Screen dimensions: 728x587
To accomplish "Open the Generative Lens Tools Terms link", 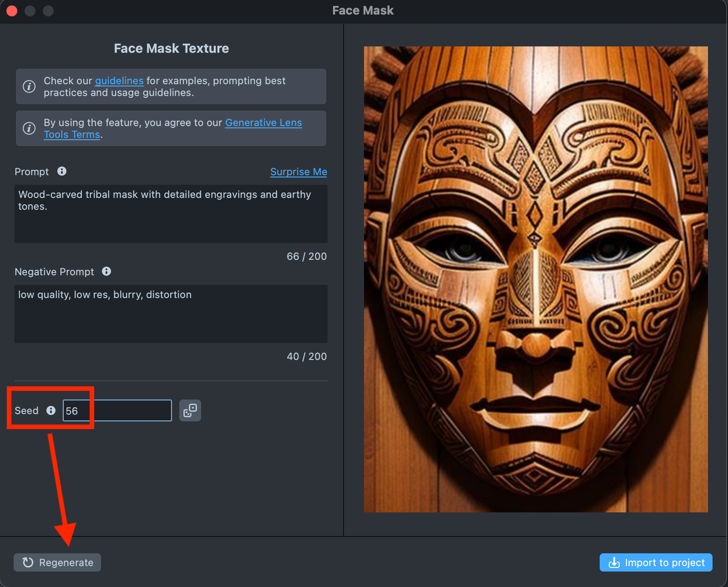I will click(x=173, y=128).
